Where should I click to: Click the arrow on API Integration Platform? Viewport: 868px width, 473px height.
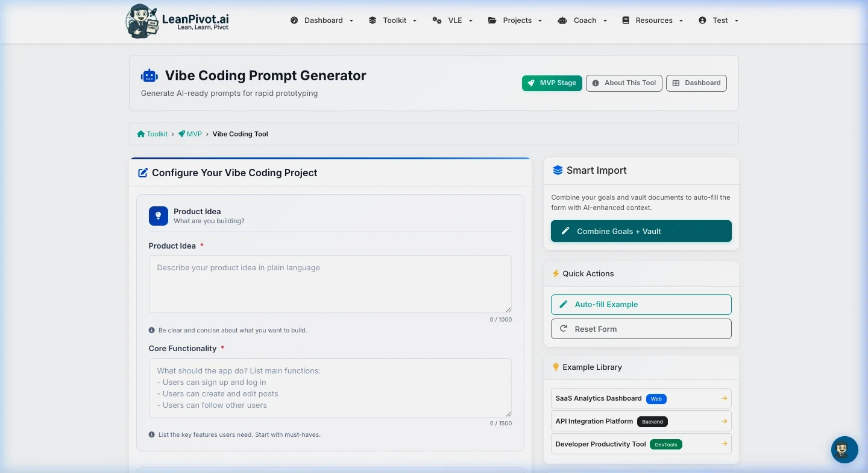pos(724,422)
